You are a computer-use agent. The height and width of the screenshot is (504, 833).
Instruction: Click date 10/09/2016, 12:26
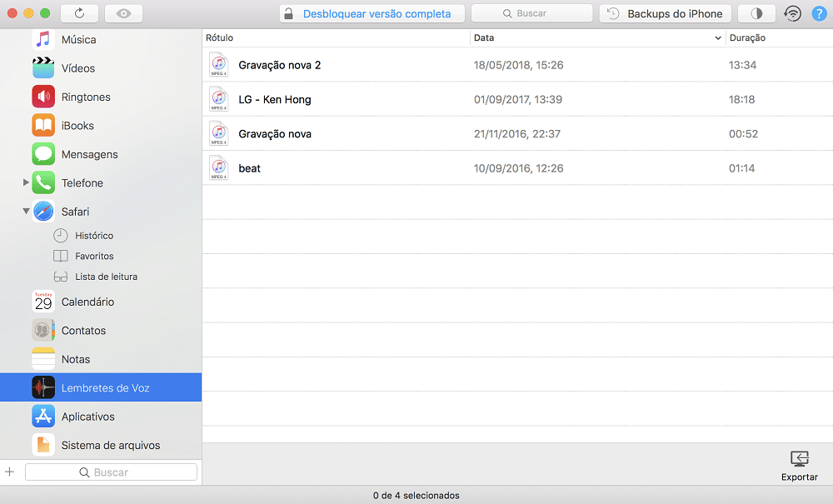518,168
